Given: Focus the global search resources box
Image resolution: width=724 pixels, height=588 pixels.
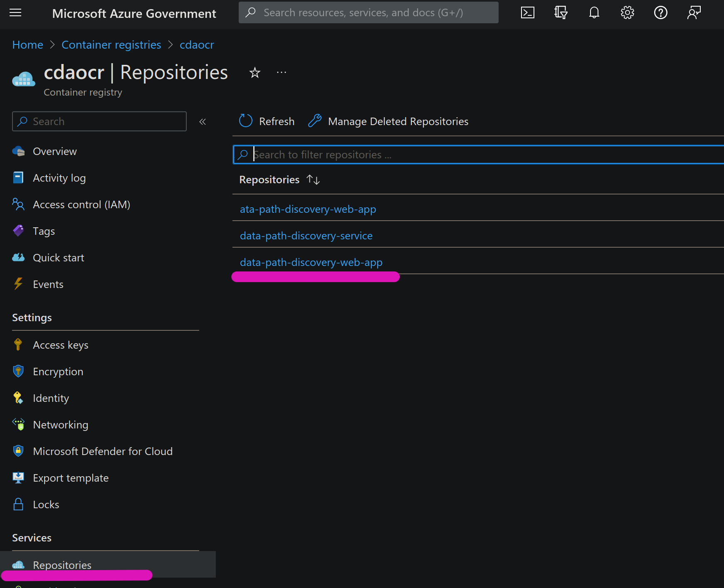Looking at the screenshot, I should pyautogui.click(x=368, y=12).
